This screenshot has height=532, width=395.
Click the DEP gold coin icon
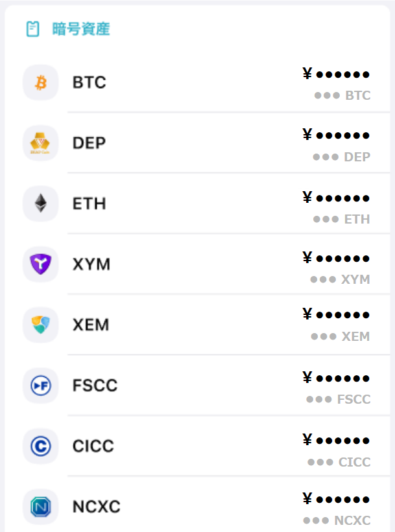click(41, 143)
